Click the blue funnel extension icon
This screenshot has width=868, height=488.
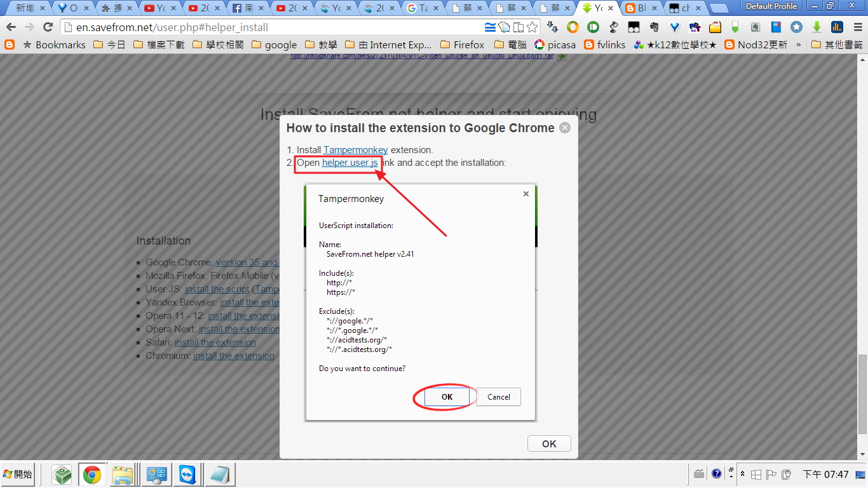(674, 27)
